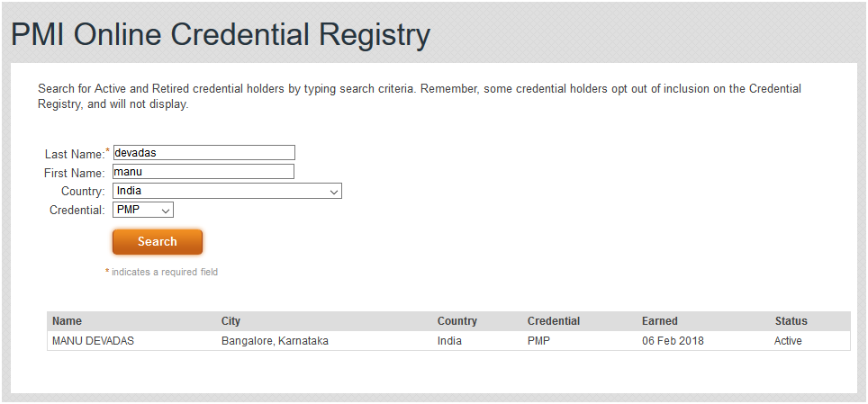Open the Country dropdown showing India

coord(227,191)
